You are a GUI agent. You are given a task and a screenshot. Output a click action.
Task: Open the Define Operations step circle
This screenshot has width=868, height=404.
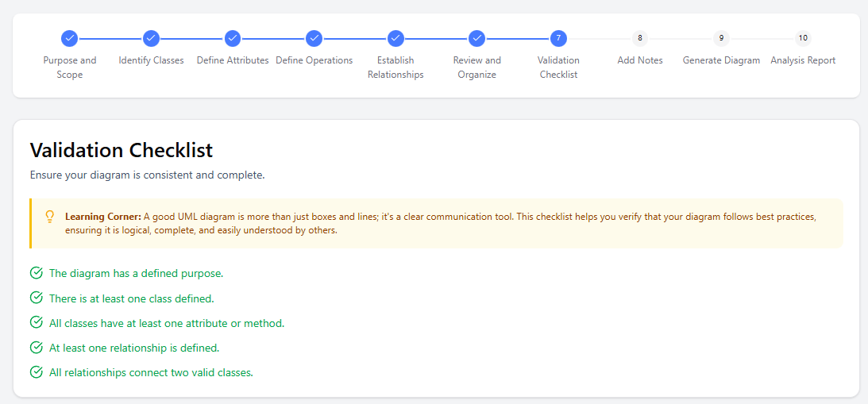coord(314,38)
